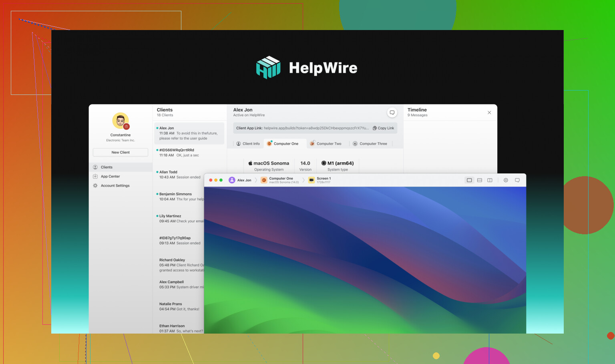
Task: Click the settings gear in remote session toolbar
Action: click(x=506, y=180)
